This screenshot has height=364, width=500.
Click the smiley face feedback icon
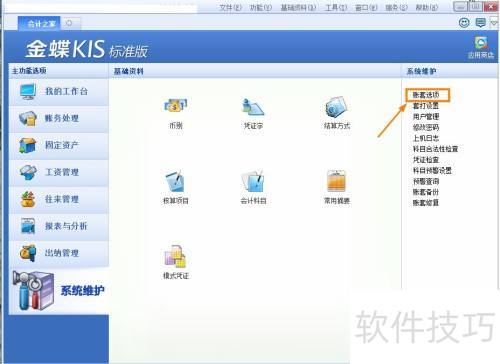464,23
